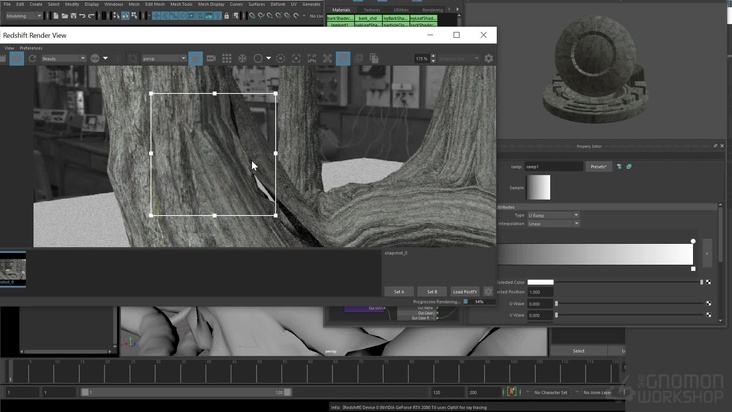This screenshot has width=732, height=412.
Task: Click the snowflake freeze tessellation icon
Action: (x=242, y=58)
